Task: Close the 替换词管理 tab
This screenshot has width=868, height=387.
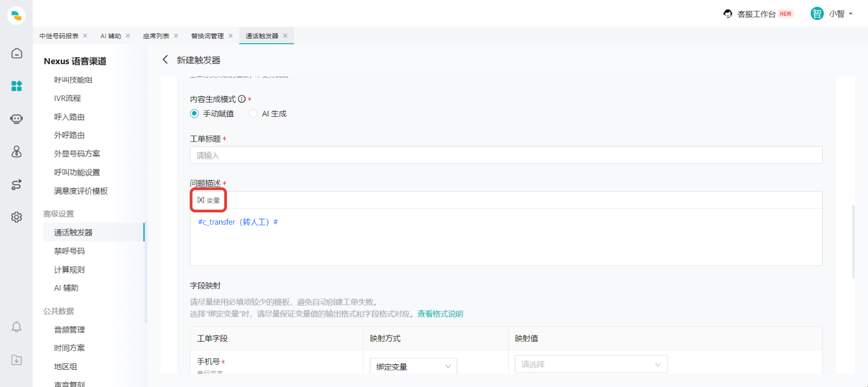Action: 230,35
